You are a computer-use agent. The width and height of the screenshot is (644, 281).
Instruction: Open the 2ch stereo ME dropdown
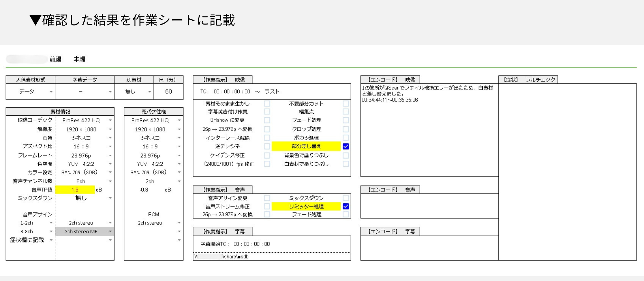110,231
